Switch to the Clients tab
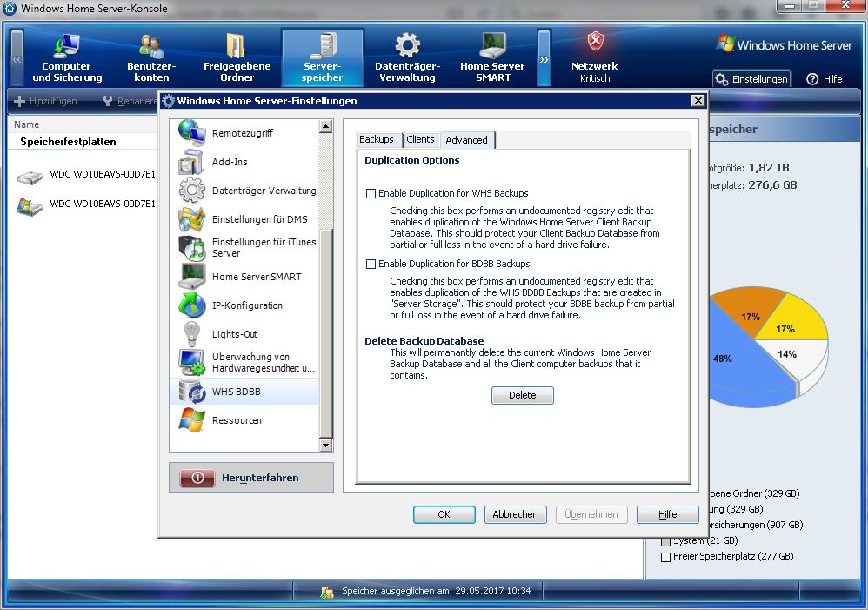Screen dimensions: 868x610 pos(421,139)
